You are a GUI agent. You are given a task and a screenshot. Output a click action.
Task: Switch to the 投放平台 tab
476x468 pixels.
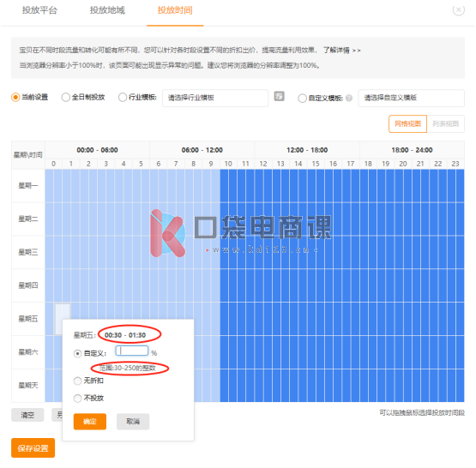[x=39, y=10]
